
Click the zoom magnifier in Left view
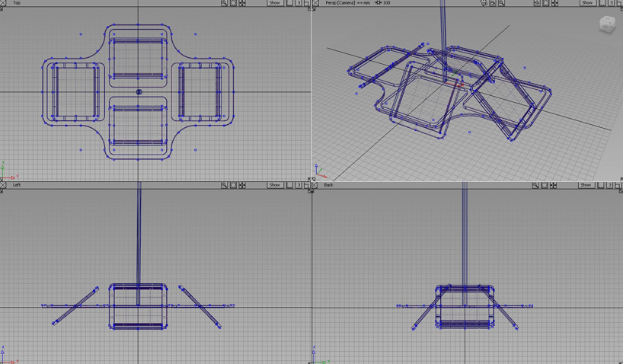click(225, 185)
